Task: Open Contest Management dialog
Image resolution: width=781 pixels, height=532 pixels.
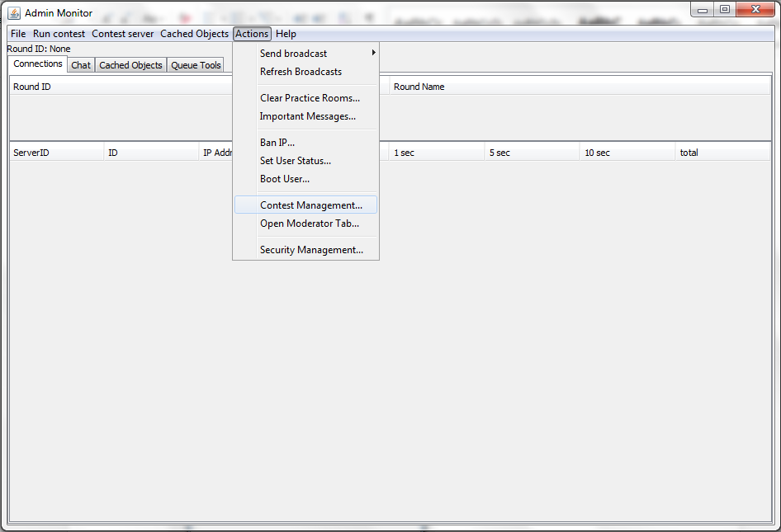Action: click(x=310, y=205)
